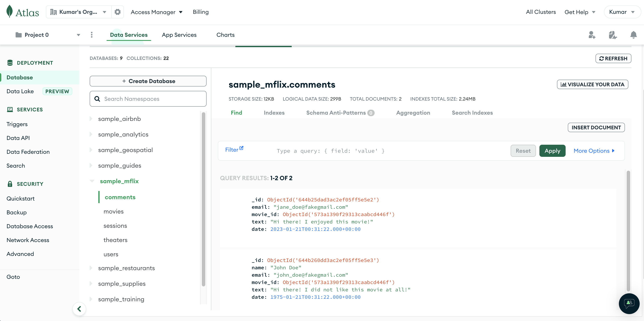Screen dimensions: 644x321
Task: Click the Project 0 folder icon
Action: pyautogui.click(x=18, y=35)
